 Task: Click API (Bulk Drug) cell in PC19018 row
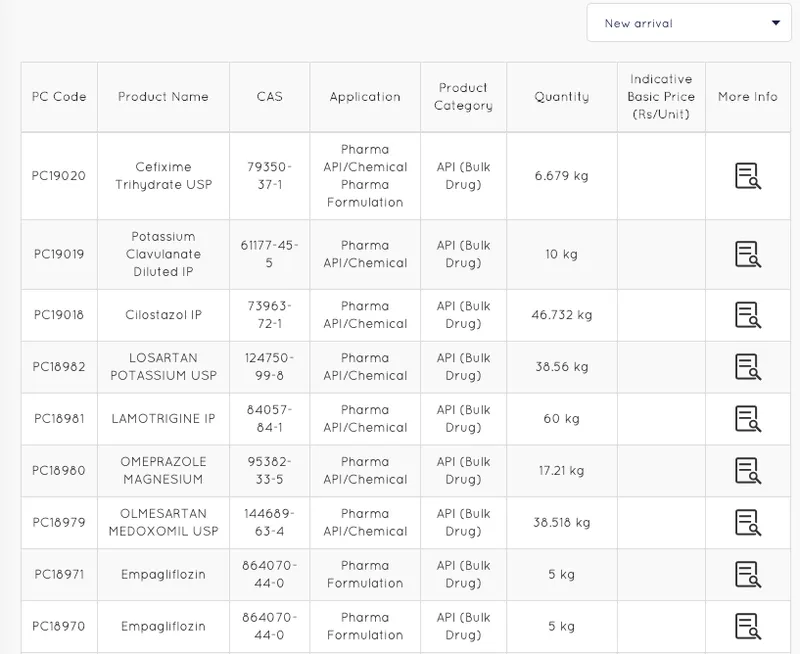pyautogui.click(x=463, y=315)
